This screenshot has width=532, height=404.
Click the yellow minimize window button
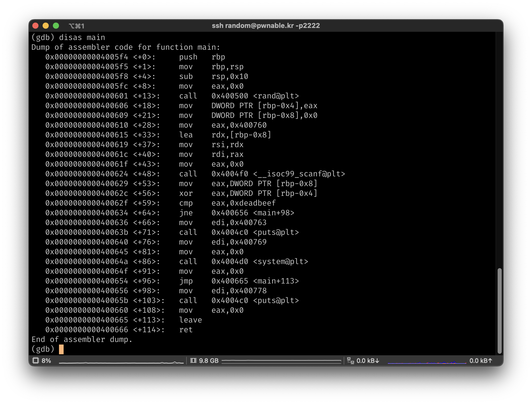pos(46,26)
